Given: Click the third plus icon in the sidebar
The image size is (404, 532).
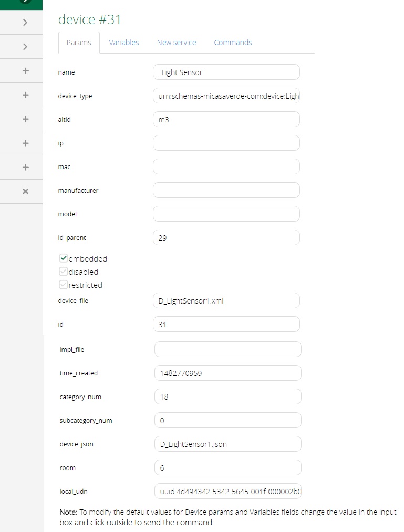Looking at the screenshot, I should 25,119.
